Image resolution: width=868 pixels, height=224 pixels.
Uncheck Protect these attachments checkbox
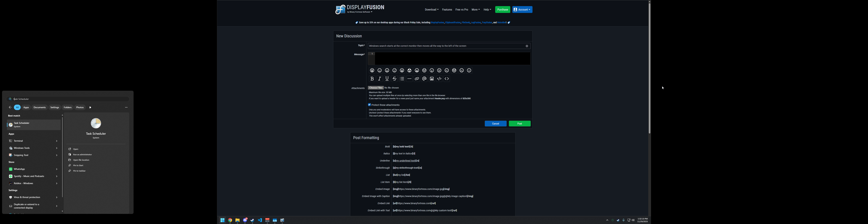click(369, 105)
